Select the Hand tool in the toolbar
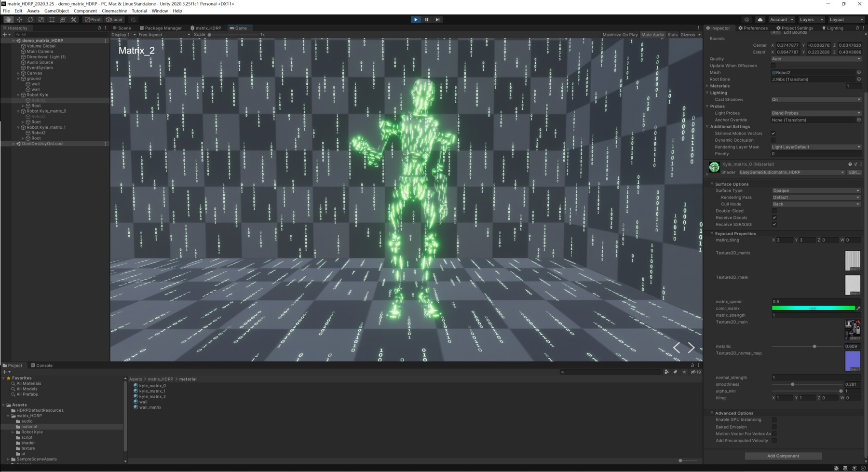Image resolution: width=868 pixels, height=472 pixels. coord(8,20)
